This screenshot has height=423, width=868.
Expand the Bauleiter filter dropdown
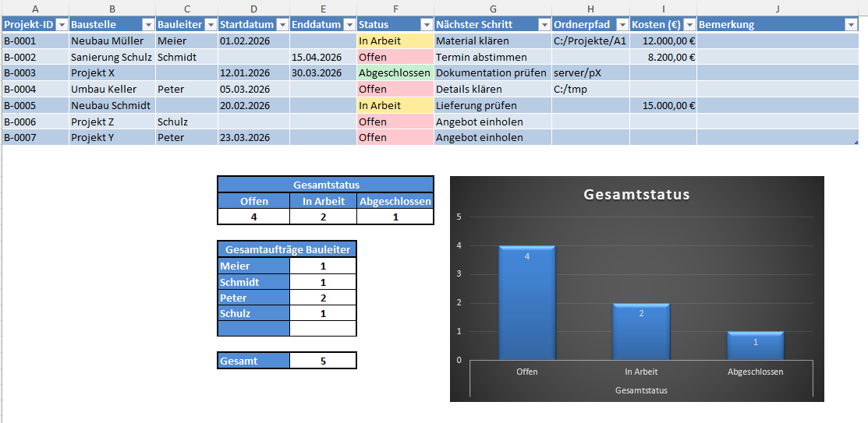point(209,25)
